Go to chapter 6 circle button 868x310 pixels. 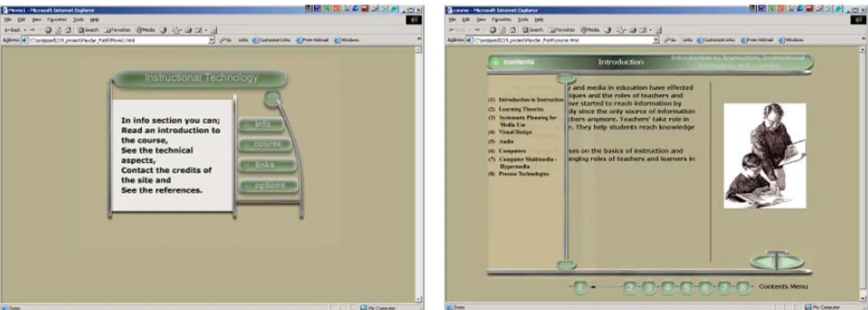point(705,287)
